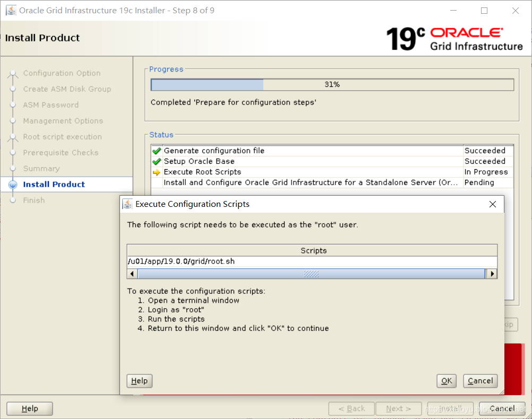The width and height of the screenshot is (532, 419).
Task: Select Root script execution step
Action: point(63,137)
